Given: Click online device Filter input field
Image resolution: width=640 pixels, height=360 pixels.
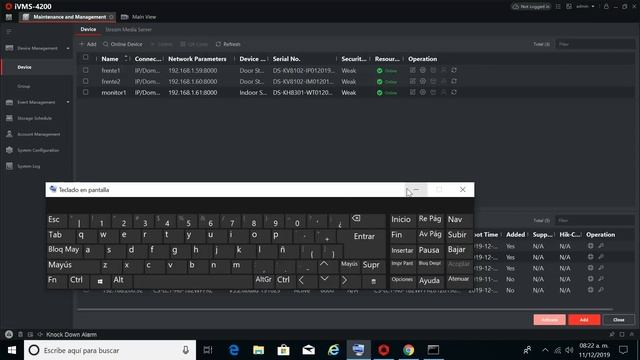Looking at the screenshot, I should [595, 220].
